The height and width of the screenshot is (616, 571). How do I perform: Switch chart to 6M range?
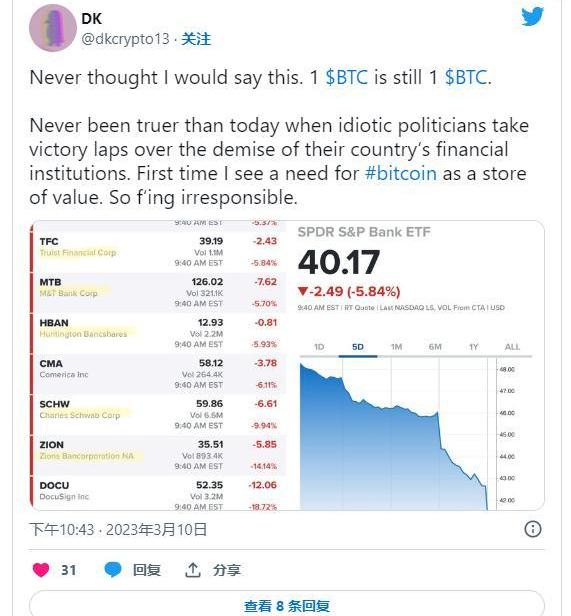tap(435, 347)
